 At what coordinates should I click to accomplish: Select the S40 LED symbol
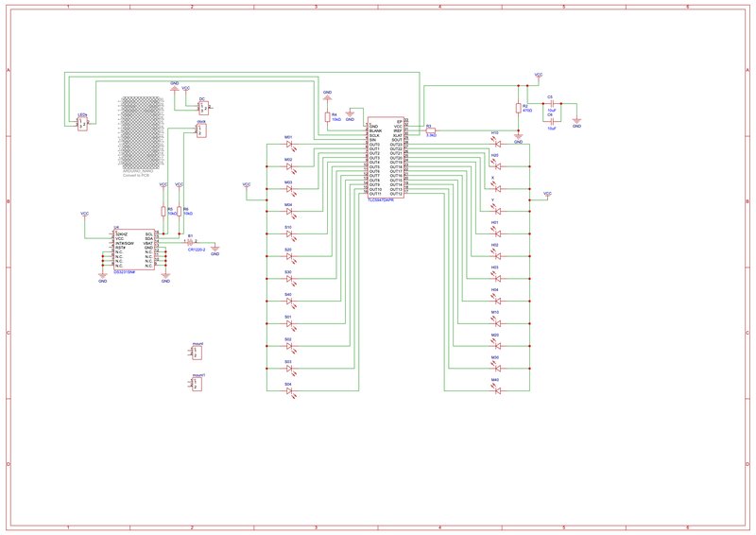point(290,301)
